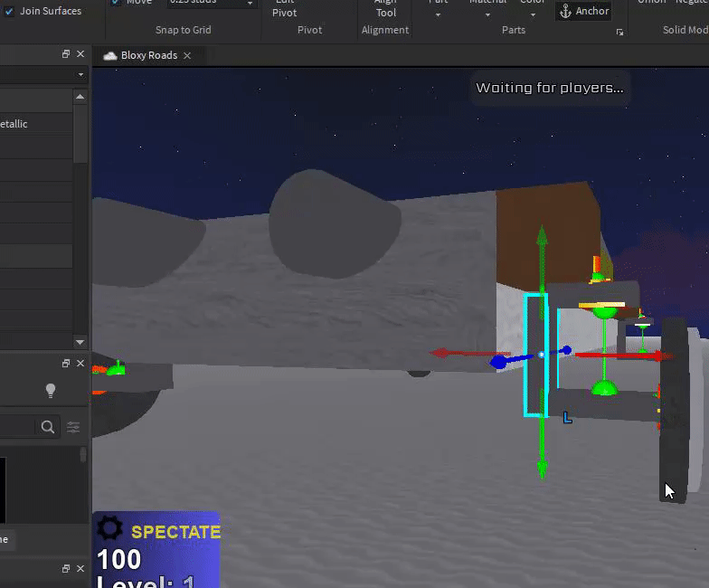709x588 pixels.
Task: Click the scroll up arrow in material list
Action: pyautogui.click(x=80, y=96)
